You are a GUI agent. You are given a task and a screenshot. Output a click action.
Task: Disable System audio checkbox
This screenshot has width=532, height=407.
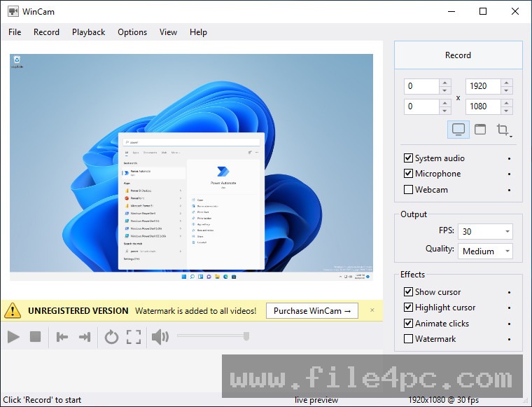click(408, 158)
